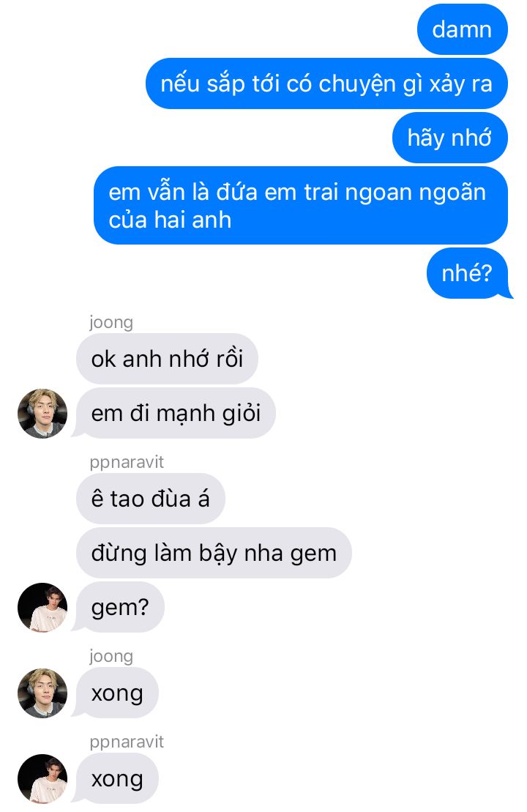Click the "ppnaravit" name above "ê tao đùa á"

coord(127,462)
